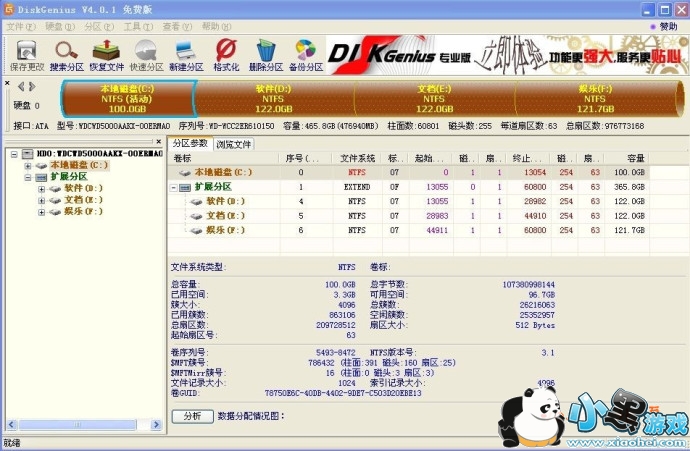Click the 软件(D:) drive icon in partition table
The height and width of the screenshot is (451, 690).
[x=196, y=202]
